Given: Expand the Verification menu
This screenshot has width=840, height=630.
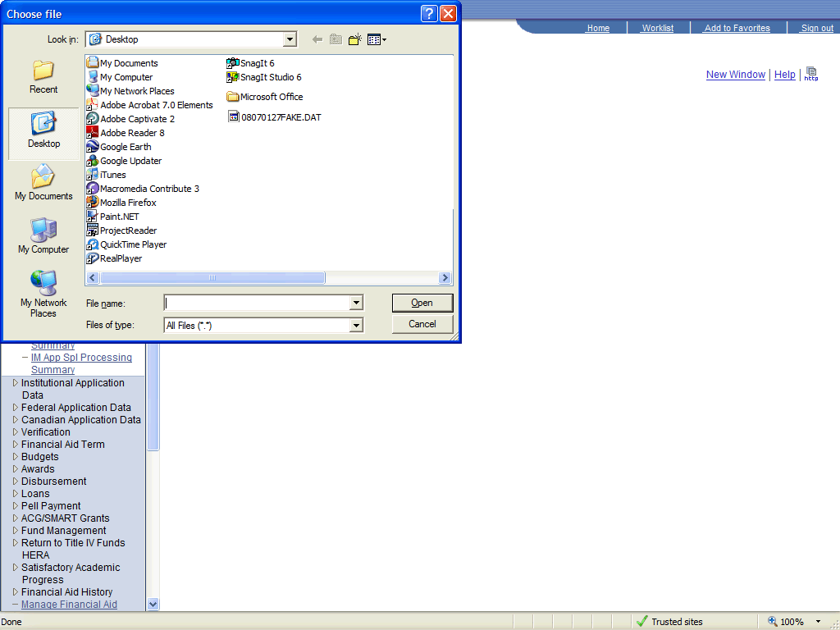Looking at the screenshot, I should (41, 431).
